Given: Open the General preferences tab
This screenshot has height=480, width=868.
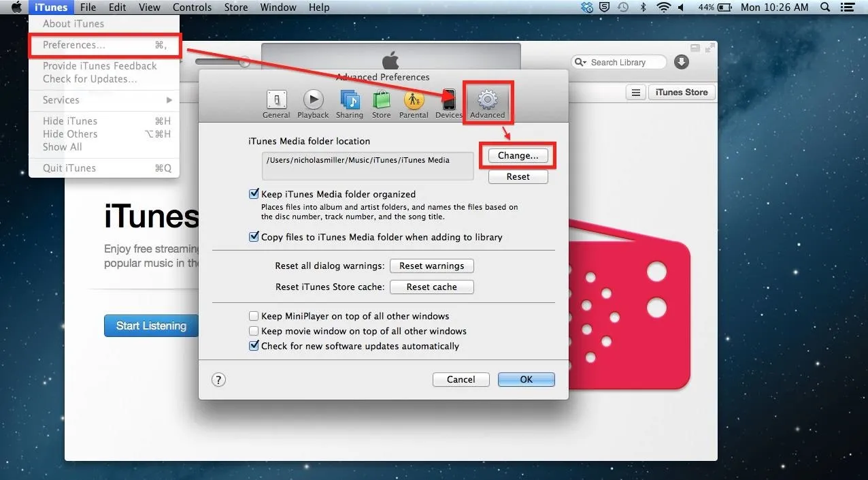Looking at the screenshot, I should tap(276, 104).
